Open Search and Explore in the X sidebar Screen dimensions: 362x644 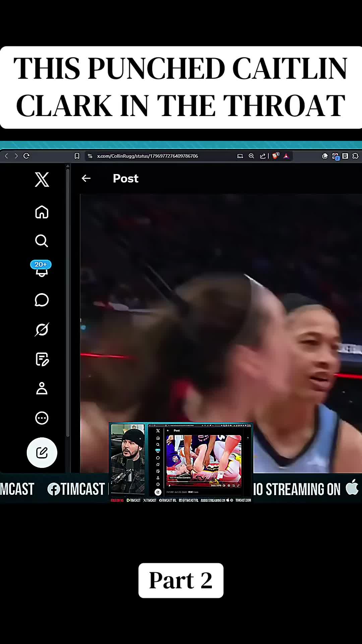pos(42,240)
